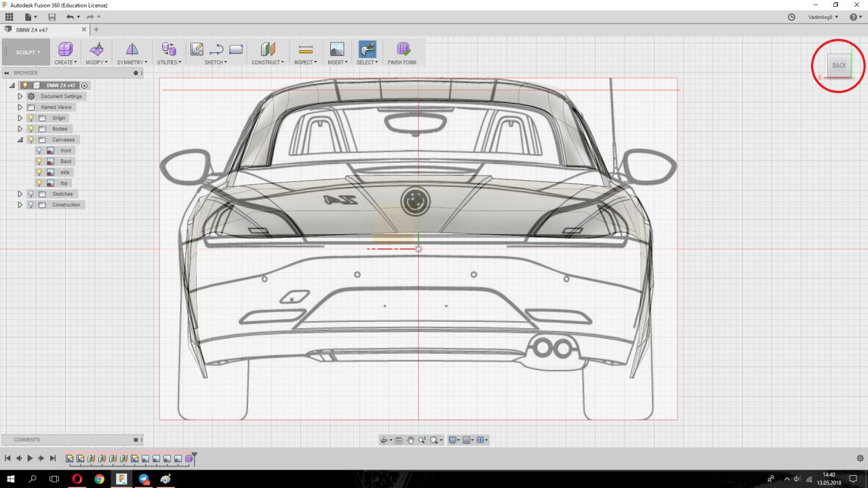The height and width of the screenshot is (488, 868).
Task: Click the Select tool icon
Action: [x=367, y=49]
